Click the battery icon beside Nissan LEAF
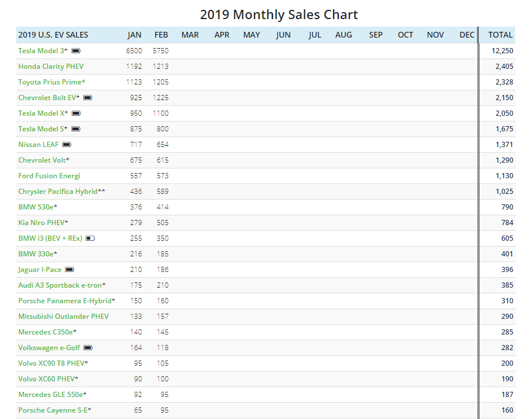Viewport: 532px width, 419px height. pyautogui.click(x=66, y=145)
